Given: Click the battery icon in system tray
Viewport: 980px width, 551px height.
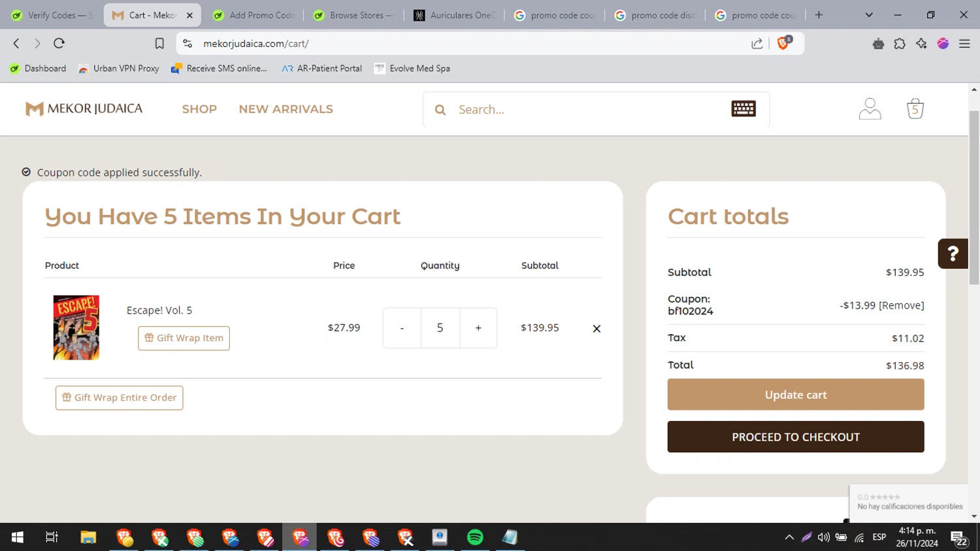Looking at the screenshot, I should 841,537.
